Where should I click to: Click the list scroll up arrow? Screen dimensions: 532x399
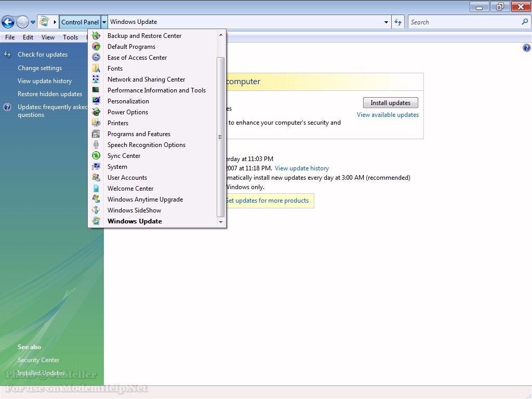[220, 35]
